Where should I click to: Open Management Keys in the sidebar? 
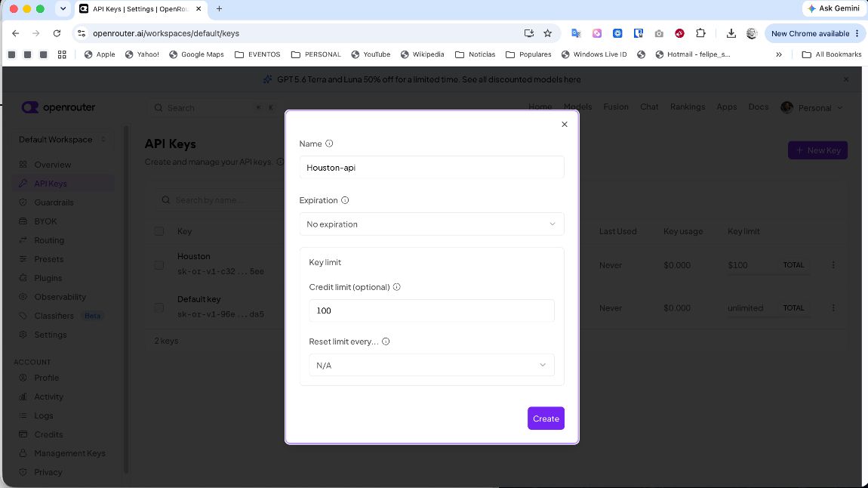coord(69,453)
